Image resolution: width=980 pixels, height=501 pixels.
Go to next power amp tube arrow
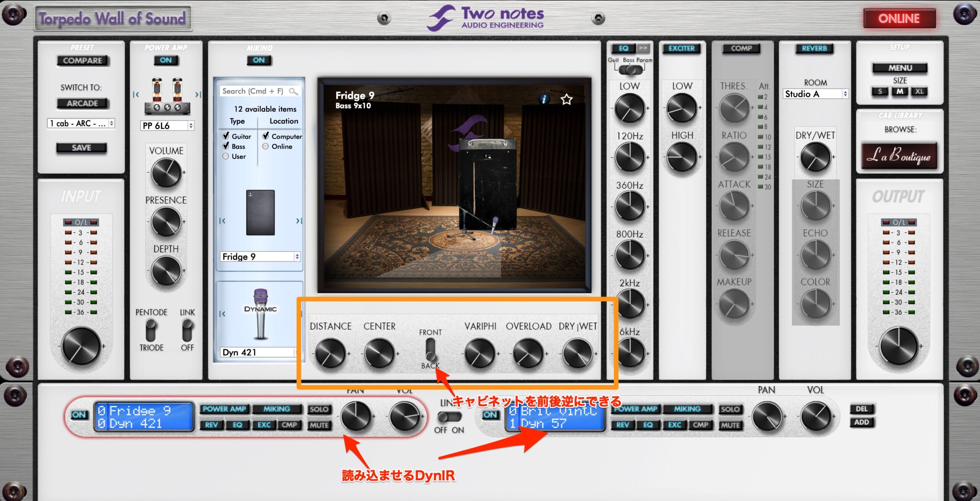[198, 95]
